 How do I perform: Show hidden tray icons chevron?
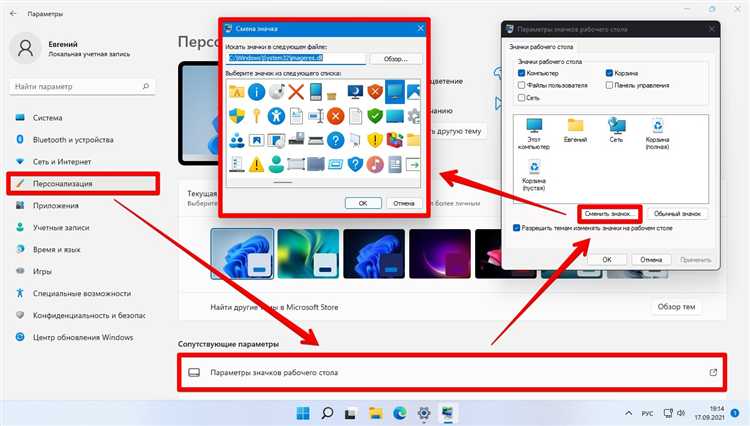pyautogui.click(x=629, y=413)
